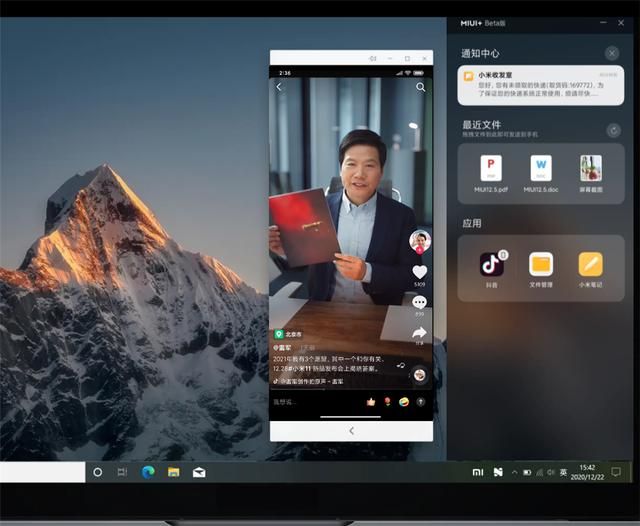Expand hidden system tray icons chevron

tap(515, 472)
